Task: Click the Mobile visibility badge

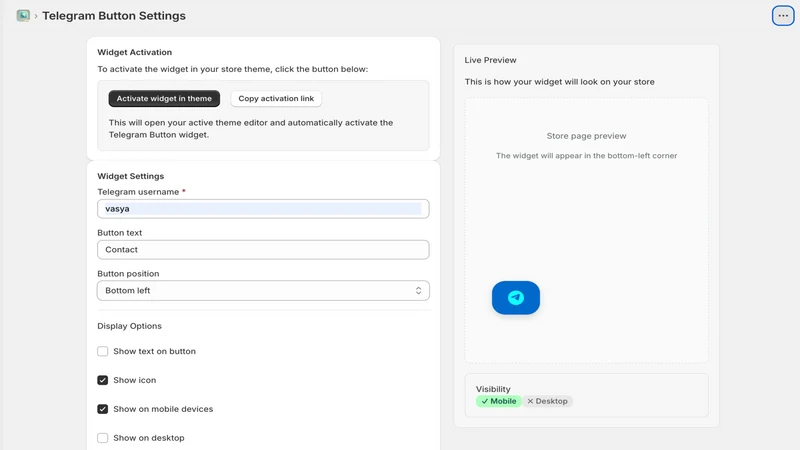Action: coord(498,401)
